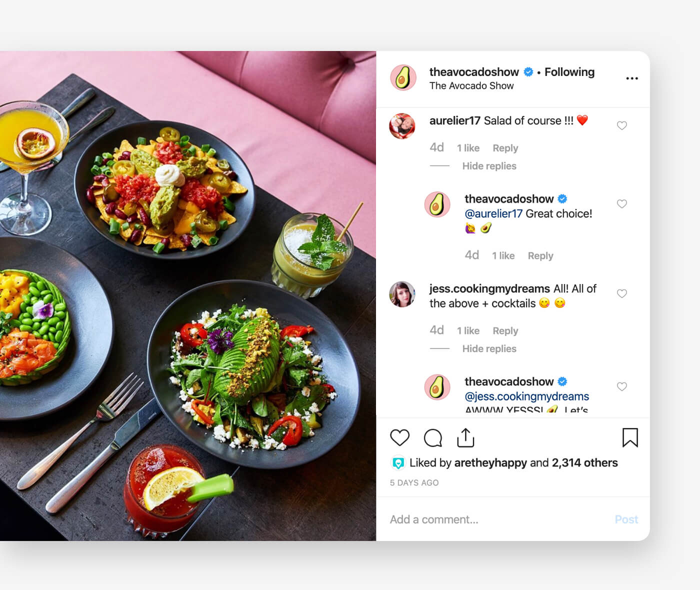Open the three-dot more options menu
Image resolution: width=700 pixels, height=590 pixels.
pyautogui.click(x=632, y=78)
